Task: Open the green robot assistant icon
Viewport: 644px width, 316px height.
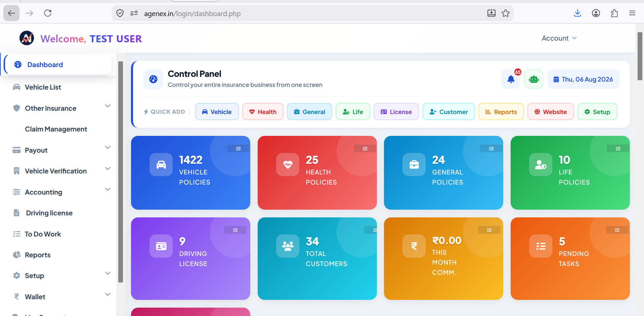Action: click(534, 79)
